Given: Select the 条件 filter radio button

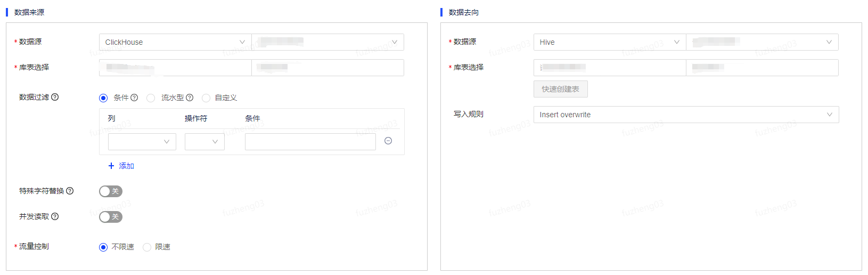Looking at the screenshot, I should pyautogui.click(x=103, y=98).
